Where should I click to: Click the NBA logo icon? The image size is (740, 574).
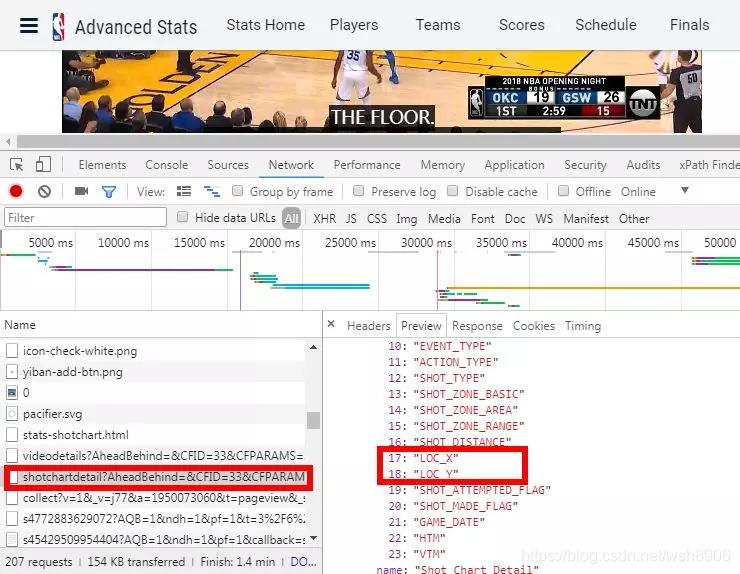(x=59, y=27)
